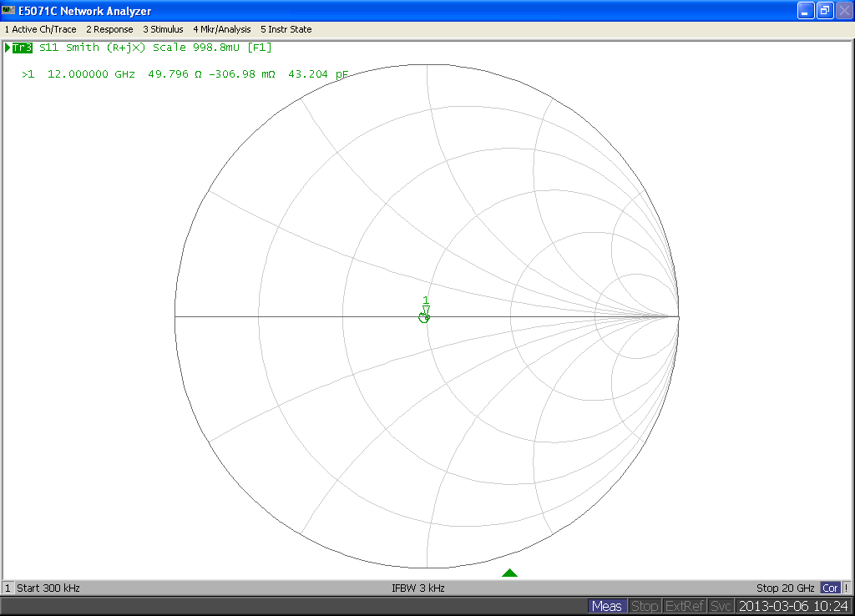The width and height of the screenshot is (855, 616).
Task: Open the Mkr/Analysis menu
Action: coord(222,29)
